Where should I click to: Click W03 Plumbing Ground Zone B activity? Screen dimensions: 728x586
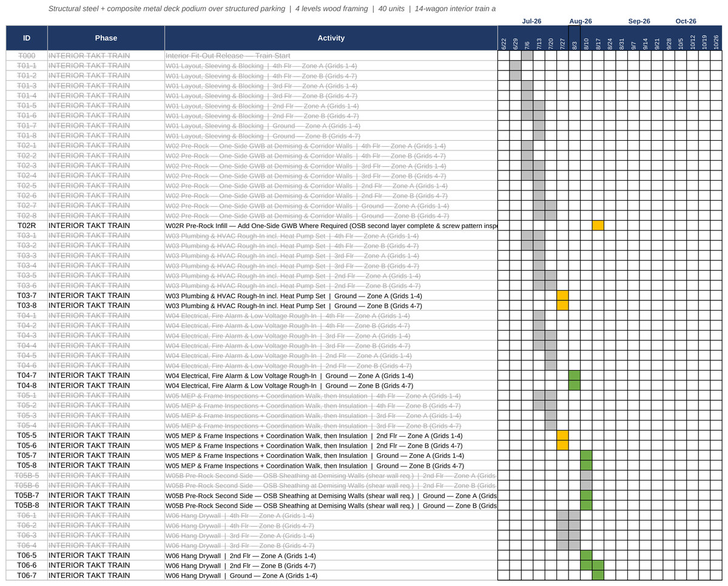(331, 306)
